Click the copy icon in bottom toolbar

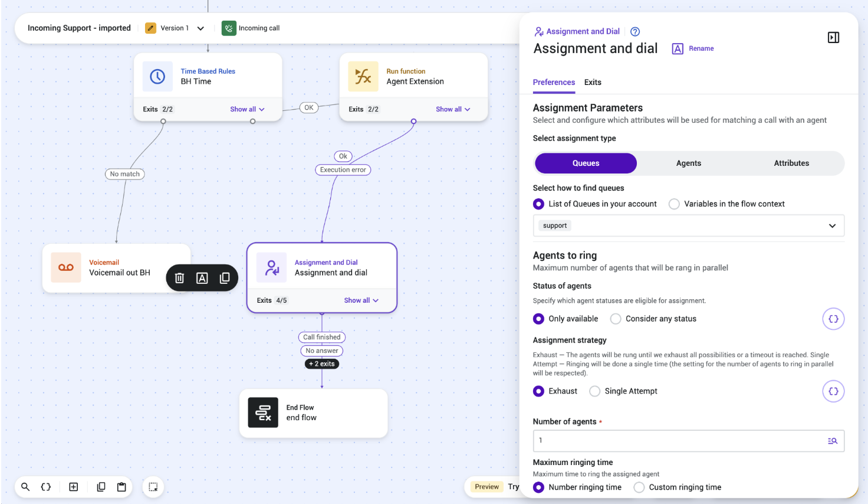click(x=101, y=487)
